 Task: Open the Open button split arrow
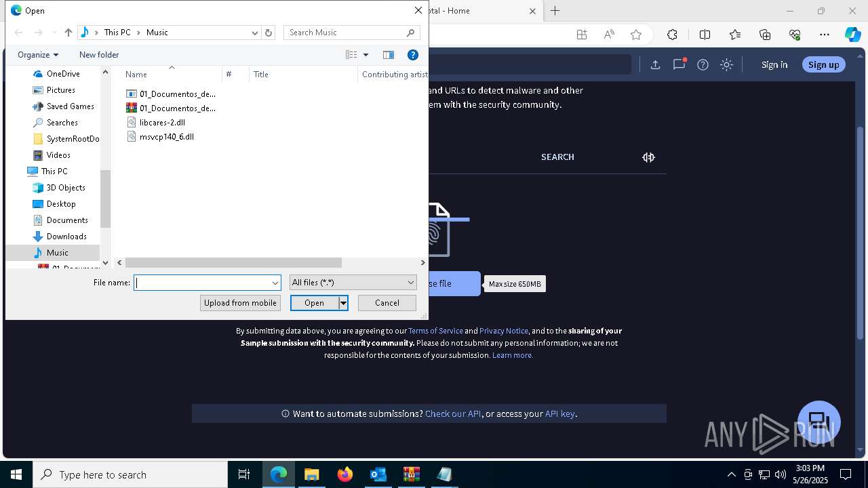pyautogui.click(x=344, y=303)
